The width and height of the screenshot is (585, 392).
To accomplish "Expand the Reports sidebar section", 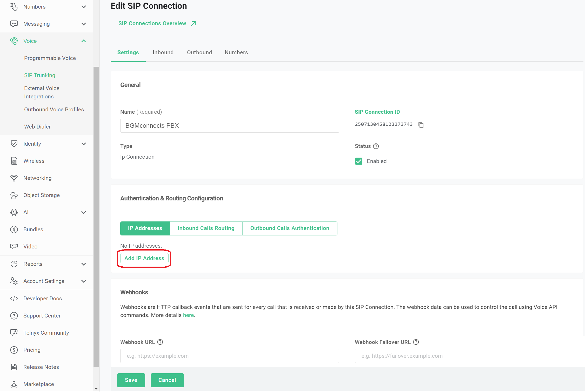I will 83,264.
